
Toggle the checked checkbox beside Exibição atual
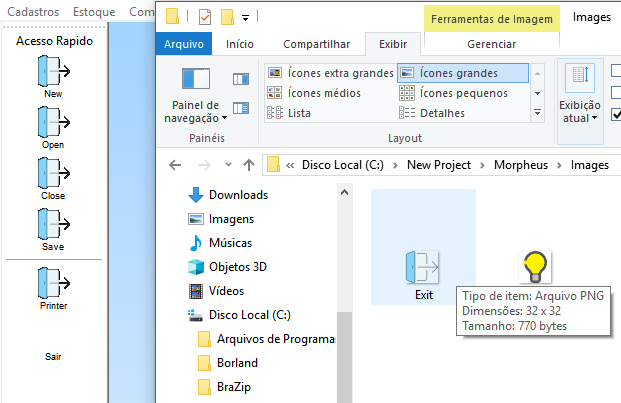pos(616,114)
